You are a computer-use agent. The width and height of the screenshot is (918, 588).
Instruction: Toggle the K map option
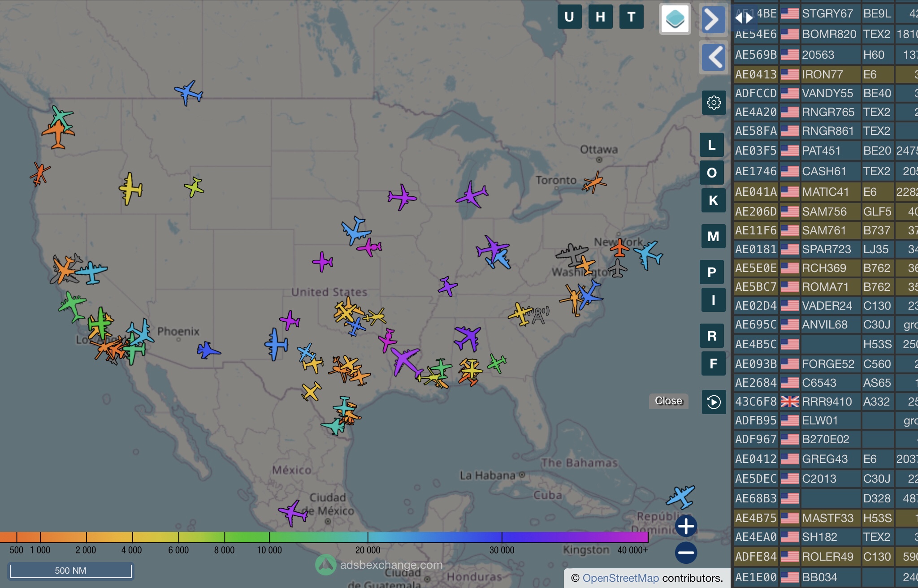coord(714,200)
